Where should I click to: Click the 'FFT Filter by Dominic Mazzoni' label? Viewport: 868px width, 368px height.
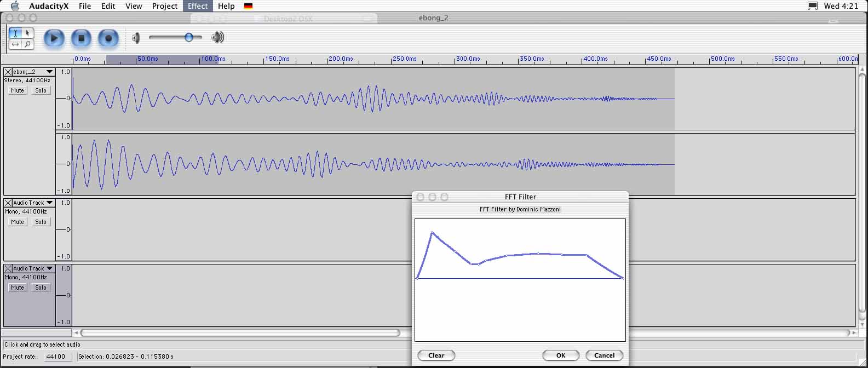coord(520,209)
